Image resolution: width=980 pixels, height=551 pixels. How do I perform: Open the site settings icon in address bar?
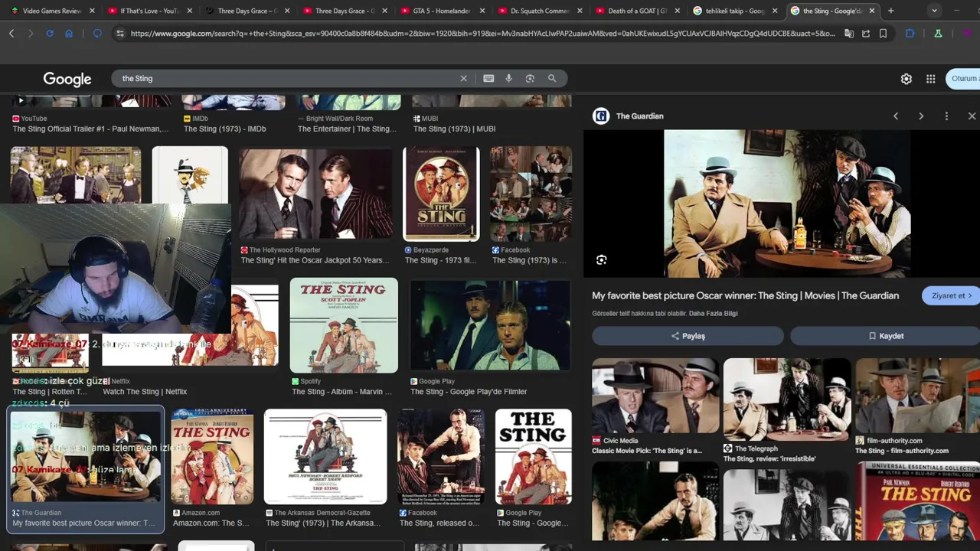pyautogui.click(x=119, y=34)
